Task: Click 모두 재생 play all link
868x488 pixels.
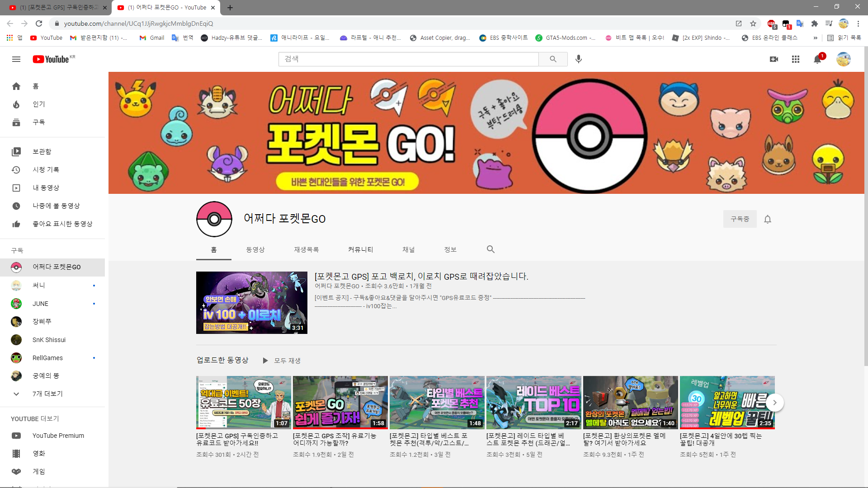Action: (282, 361)
